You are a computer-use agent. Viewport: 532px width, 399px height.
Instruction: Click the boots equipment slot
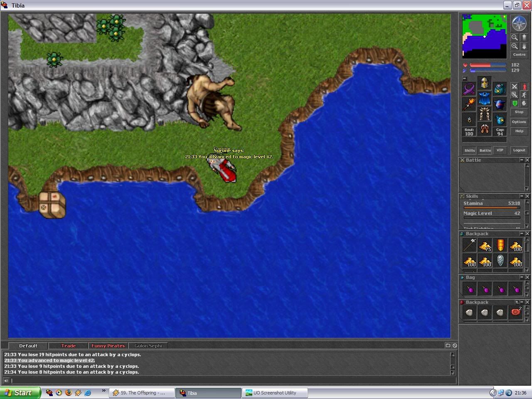coord(484,129)
